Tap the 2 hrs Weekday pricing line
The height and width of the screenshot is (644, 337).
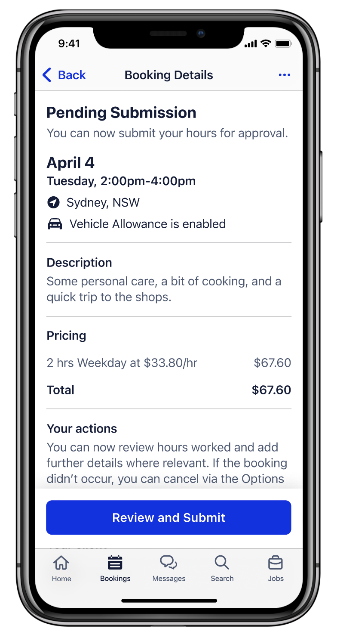pos(122,363)
